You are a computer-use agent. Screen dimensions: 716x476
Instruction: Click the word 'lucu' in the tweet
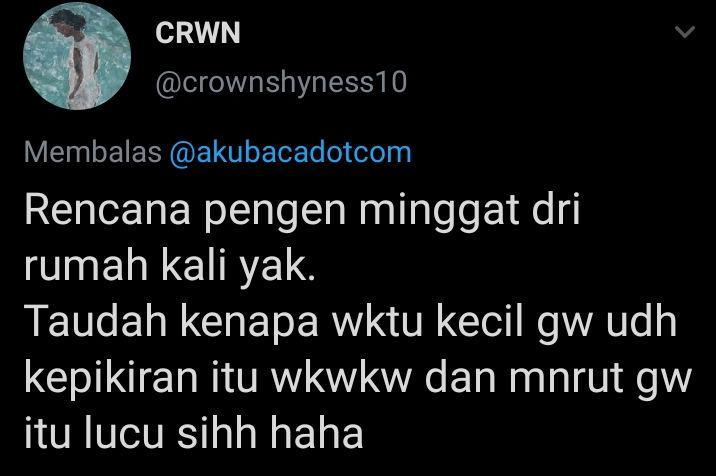[x=123, y=432]
